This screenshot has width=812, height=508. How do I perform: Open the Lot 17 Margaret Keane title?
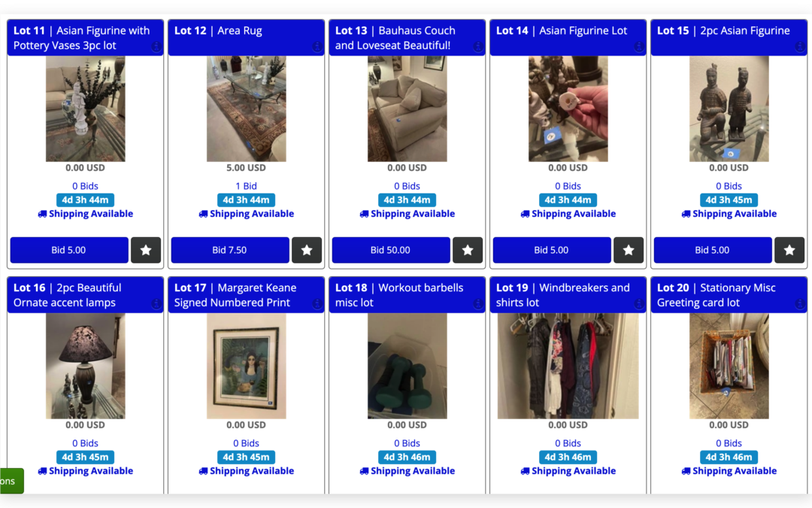pyautogui.click(x=235, y=295)
